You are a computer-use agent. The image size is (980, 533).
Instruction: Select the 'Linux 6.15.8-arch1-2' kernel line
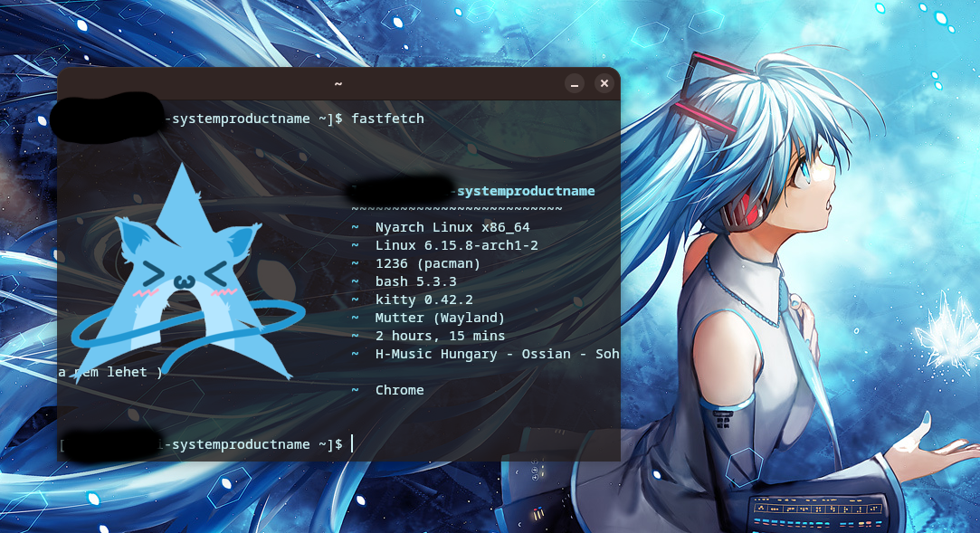pyautogui.click(x=457, y=245)
